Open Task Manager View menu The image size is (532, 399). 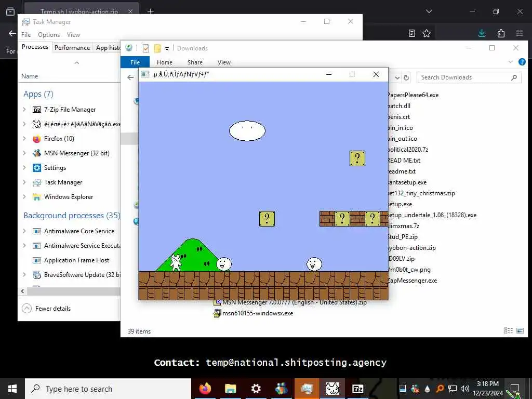click(73, 35)
